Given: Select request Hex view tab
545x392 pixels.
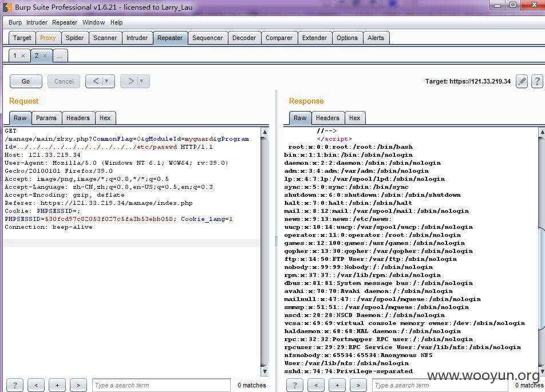Looking at the screenshot, I should 105,118.
